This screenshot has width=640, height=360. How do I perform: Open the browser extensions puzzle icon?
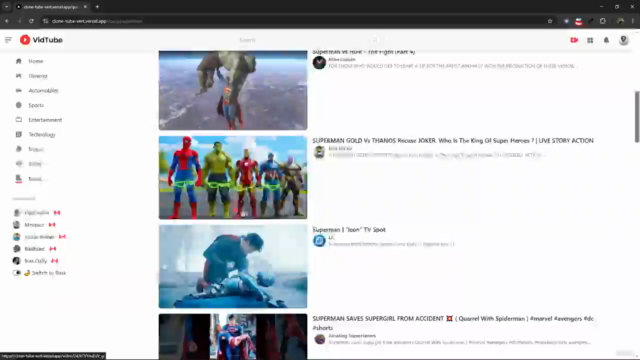coord(603,21)
